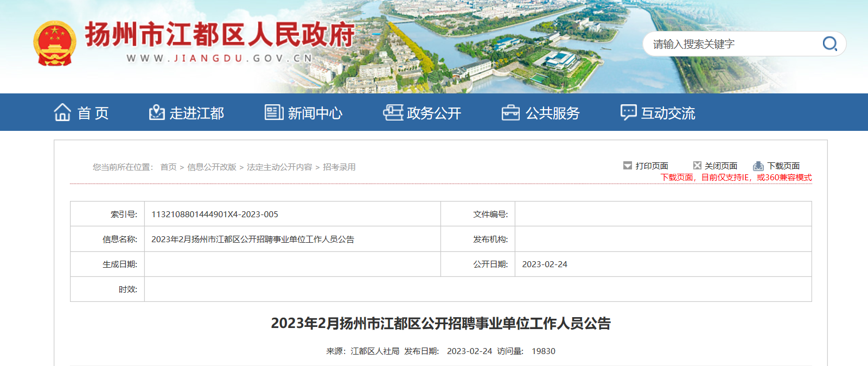Image resolution: width=868 pixels, height=366 pixels.
Task: Open the 首页 navigation menu
Action: (x=93, y=113)
